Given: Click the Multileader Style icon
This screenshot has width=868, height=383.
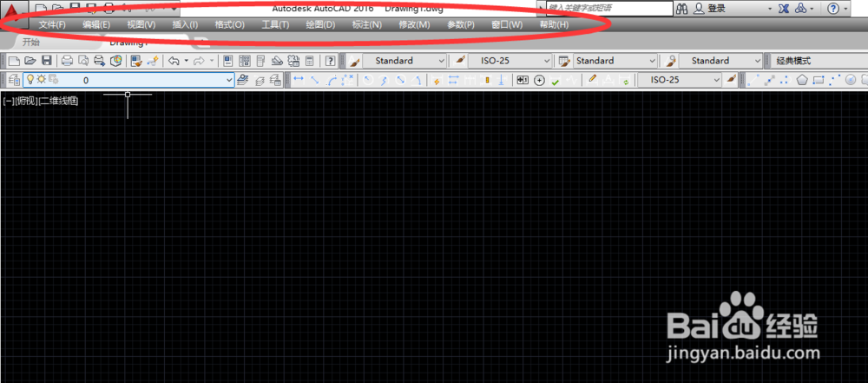Looking at the screenshot, I should (x=671, y=61).
